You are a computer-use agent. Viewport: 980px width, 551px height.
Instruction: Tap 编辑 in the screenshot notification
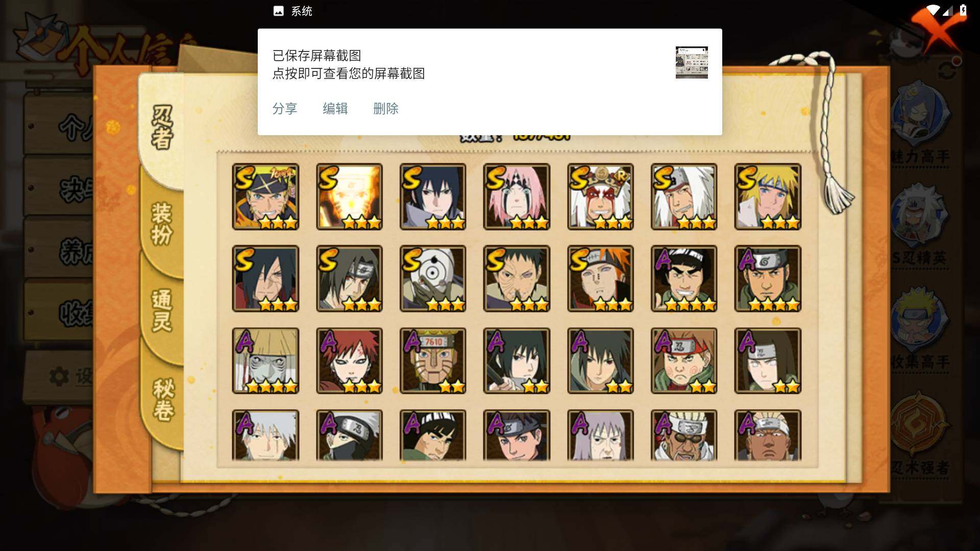[335, 109]
